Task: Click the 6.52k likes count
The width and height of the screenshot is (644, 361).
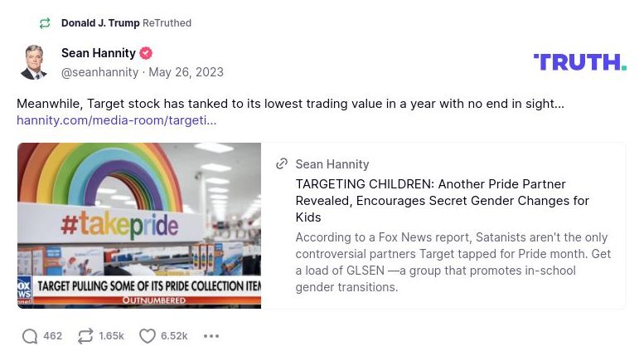Action: tap(174, 336)
